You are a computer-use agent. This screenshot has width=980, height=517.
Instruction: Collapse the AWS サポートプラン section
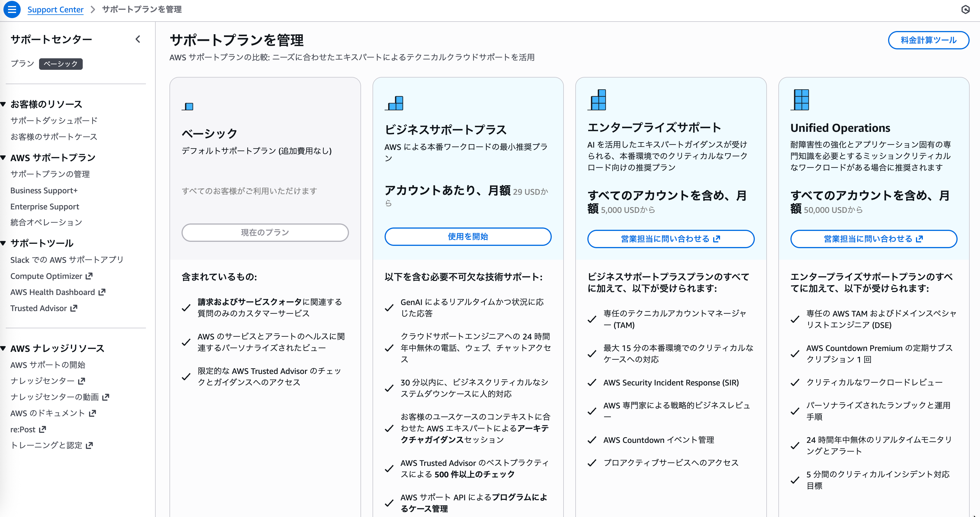[x=3, y=157]
